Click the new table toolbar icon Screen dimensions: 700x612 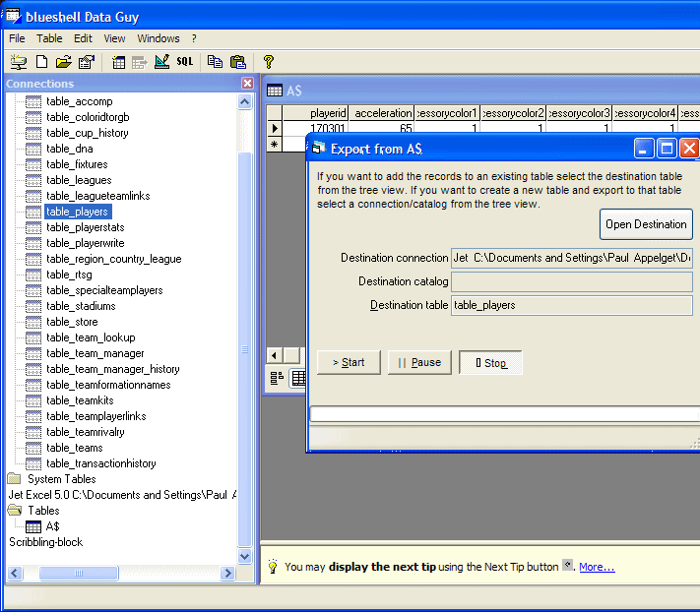point(119,62)
